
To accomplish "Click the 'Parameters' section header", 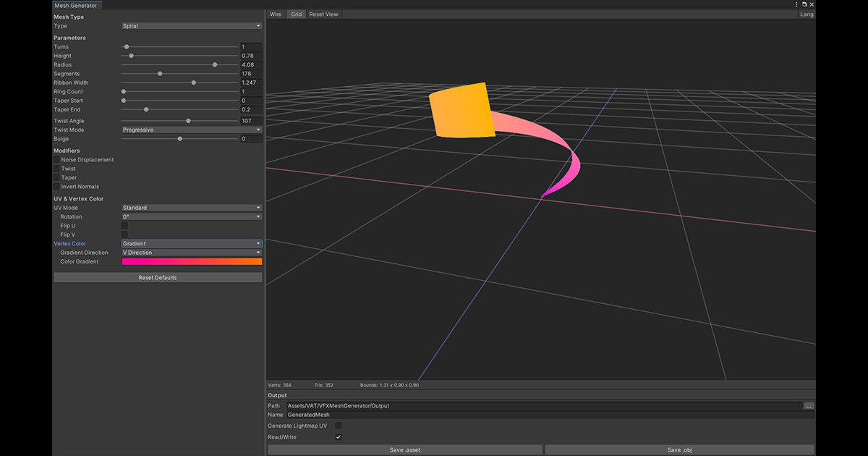I will pyautogui.click(x=69, y=38).
